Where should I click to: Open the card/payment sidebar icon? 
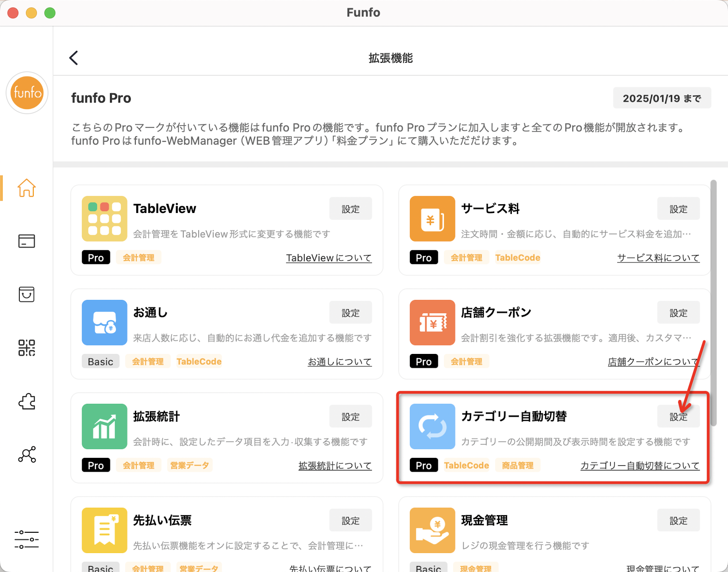pos(26,241)
